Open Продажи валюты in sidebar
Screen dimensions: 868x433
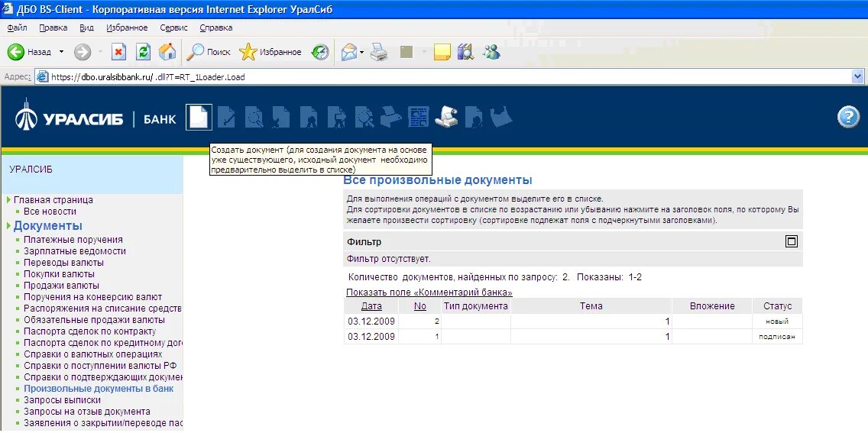(61, 286)
